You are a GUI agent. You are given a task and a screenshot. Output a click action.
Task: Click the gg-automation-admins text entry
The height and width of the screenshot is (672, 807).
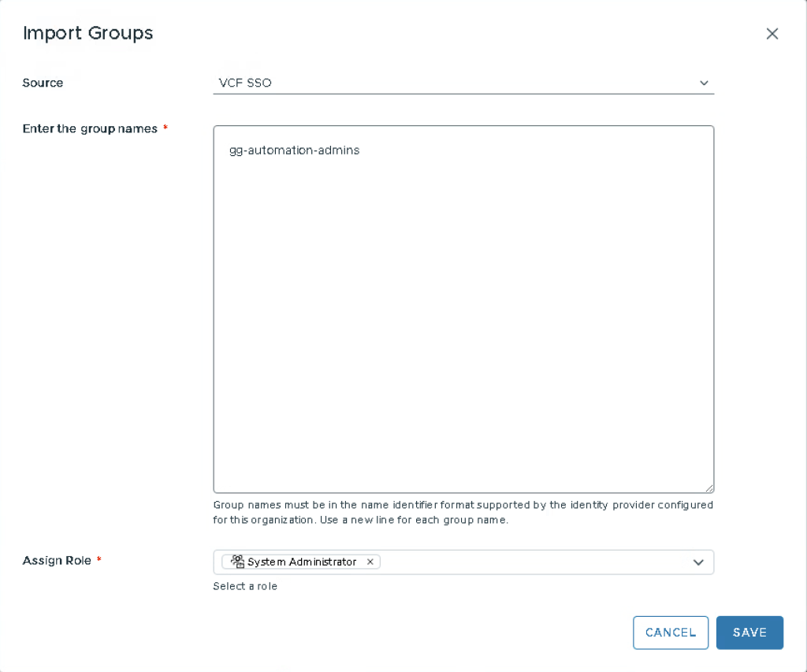click(x=294, y=150)
